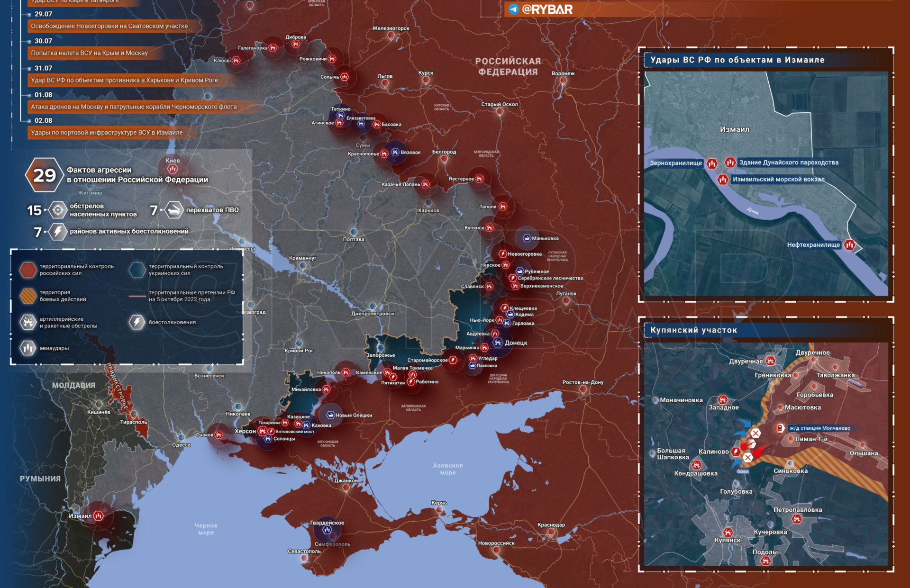This screenshot has width=910, height=588.
Task: Click the lightning active clashes icon
Action: (x=58, y=231)
